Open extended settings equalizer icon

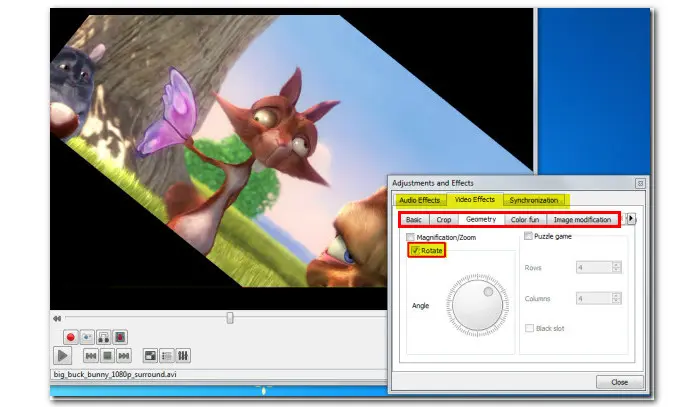tap(183, 356)
